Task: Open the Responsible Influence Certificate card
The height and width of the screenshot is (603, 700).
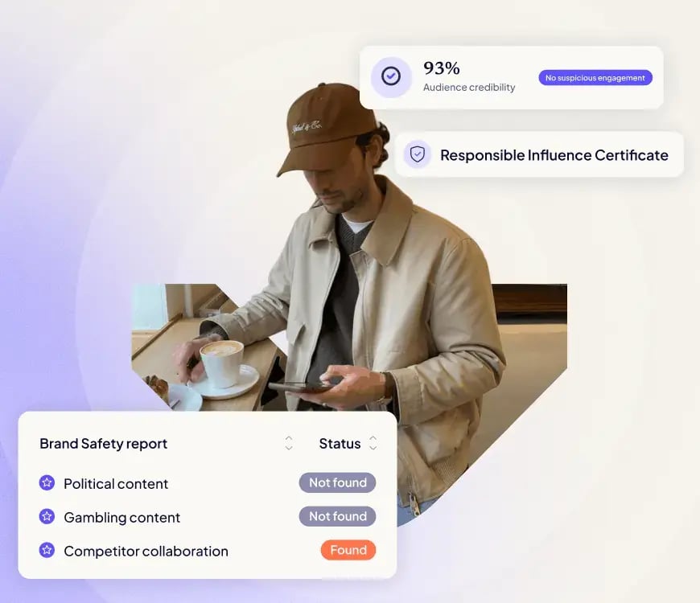Action: tap(539, 154)
